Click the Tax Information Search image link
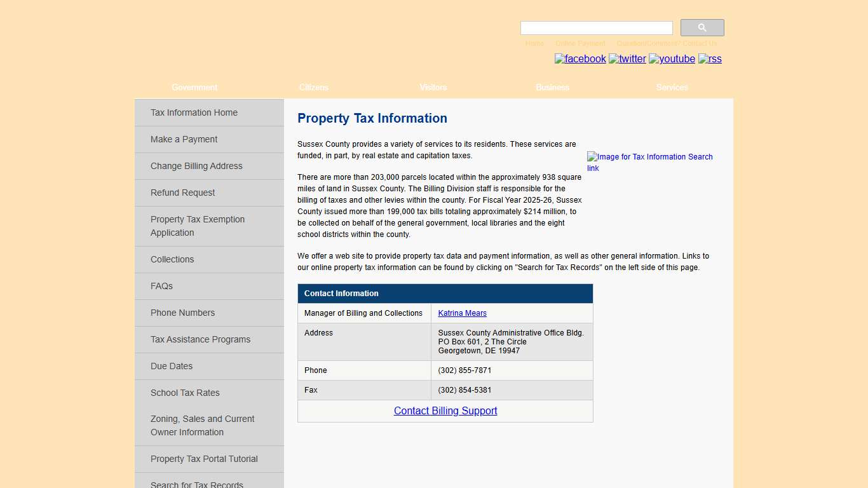This screenshot has height=488, width=868. [x=650, y=162]
